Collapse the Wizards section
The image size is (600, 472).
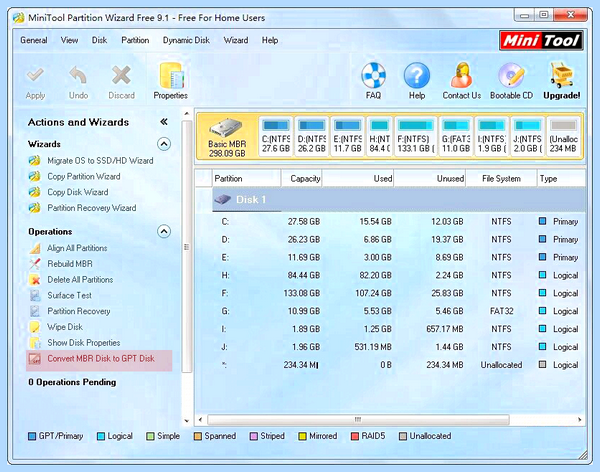(164, 144)
